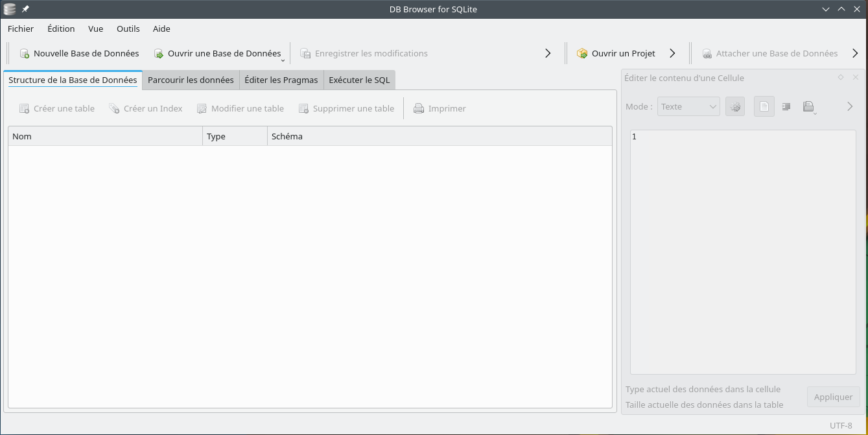Click the Type column header
Viewport: 868px width, 435px height.
pos(235,136)
